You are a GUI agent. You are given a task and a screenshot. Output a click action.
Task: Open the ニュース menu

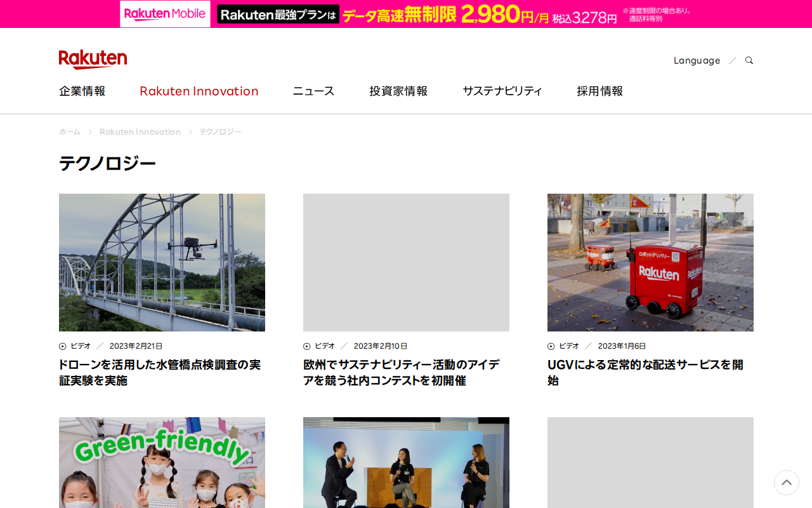tap(313, 91)
